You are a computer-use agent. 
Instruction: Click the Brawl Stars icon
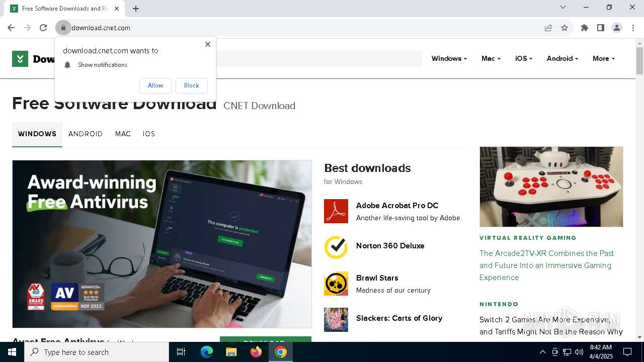point(336,284)
